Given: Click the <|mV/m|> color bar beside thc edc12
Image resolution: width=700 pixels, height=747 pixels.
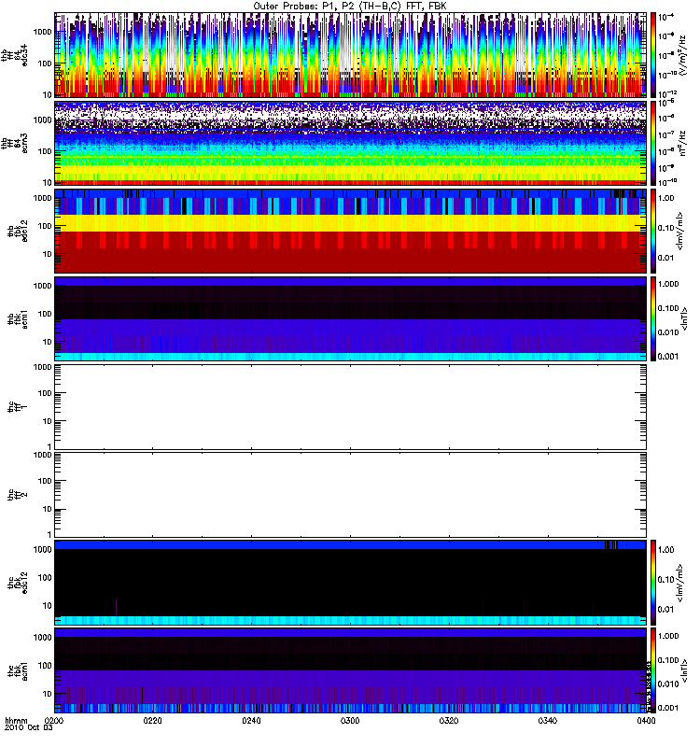Looking at the screenshot, I should tap(653, 582).
